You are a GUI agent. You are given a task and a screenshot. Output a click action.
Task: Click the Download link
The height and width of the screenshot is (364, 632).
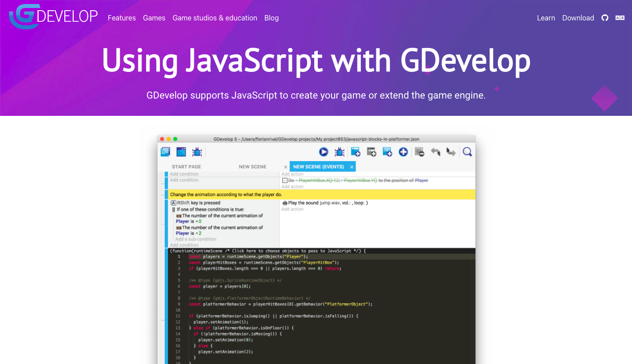coord(578,18)
